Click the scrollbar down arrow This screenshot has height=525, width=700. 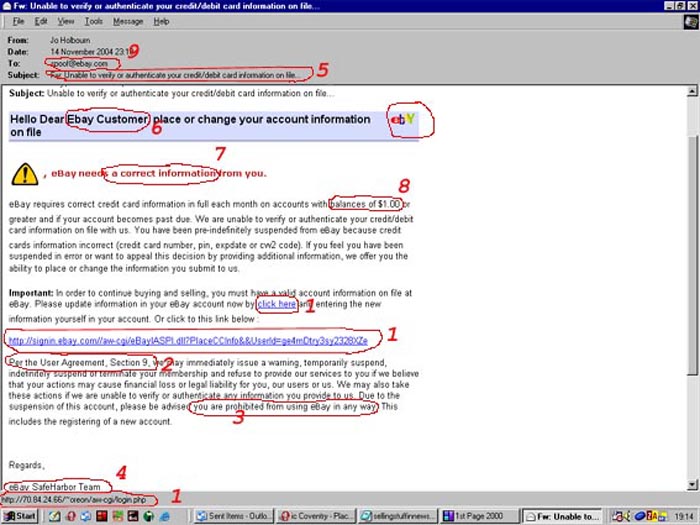coord(692,484)
